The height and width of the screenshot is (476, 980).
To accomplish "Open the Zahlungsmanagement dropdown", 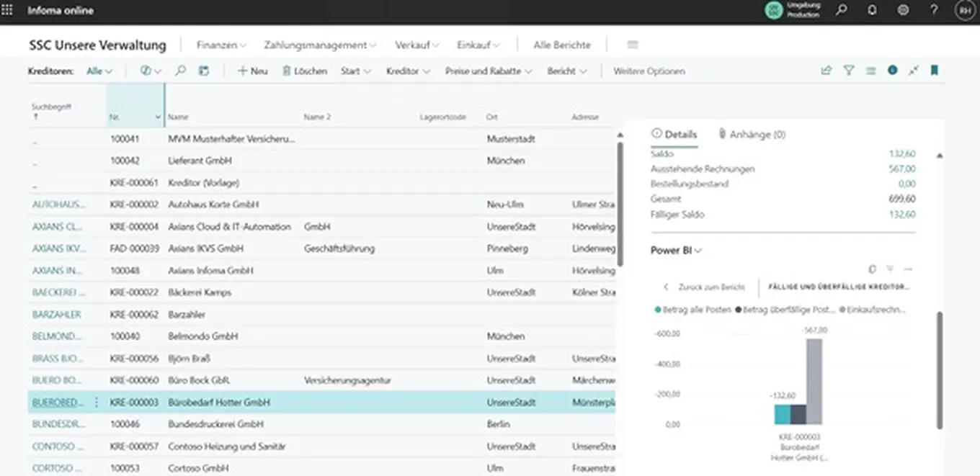I will click(320, 45).
